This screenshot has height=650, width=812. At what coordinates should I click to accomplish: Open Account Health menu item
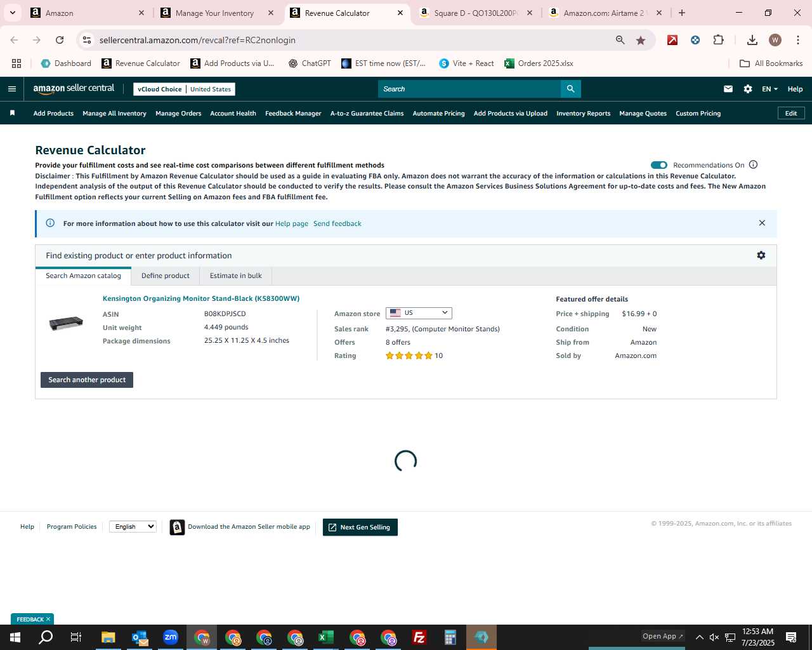click(233, 114)
